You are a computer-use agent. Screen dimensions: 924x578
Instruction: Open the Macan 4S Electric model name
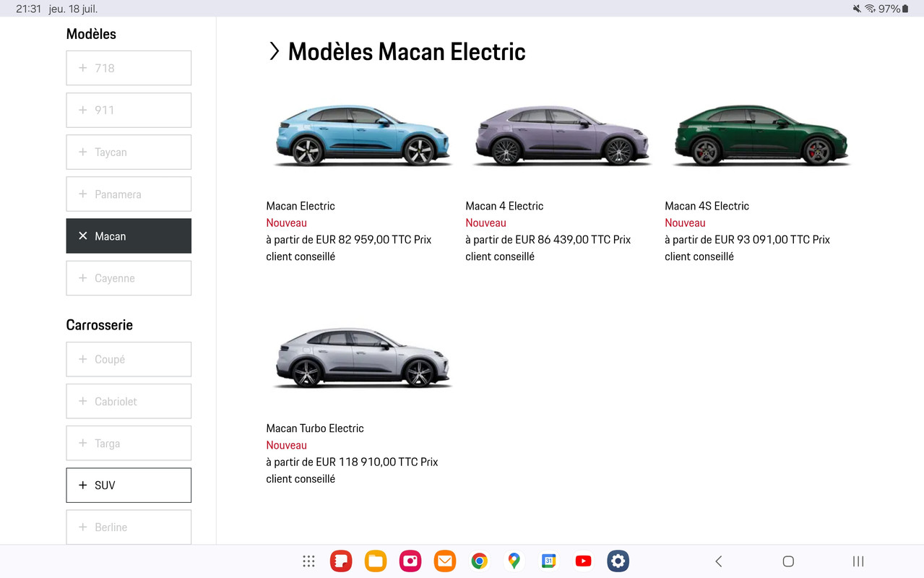(x=707, y=206)
